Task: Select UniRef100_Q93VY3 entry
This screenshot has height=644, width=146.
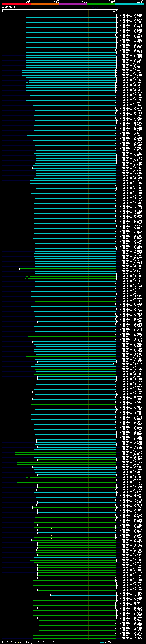Action: [x=131, y=50]
